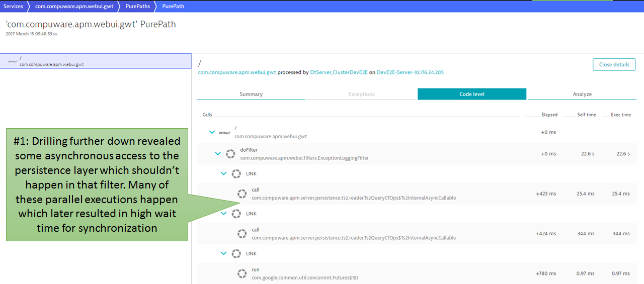The width and height of the screenshot is (644, 284).
Task: Select the Code level tab
Action: pos(472,94)
